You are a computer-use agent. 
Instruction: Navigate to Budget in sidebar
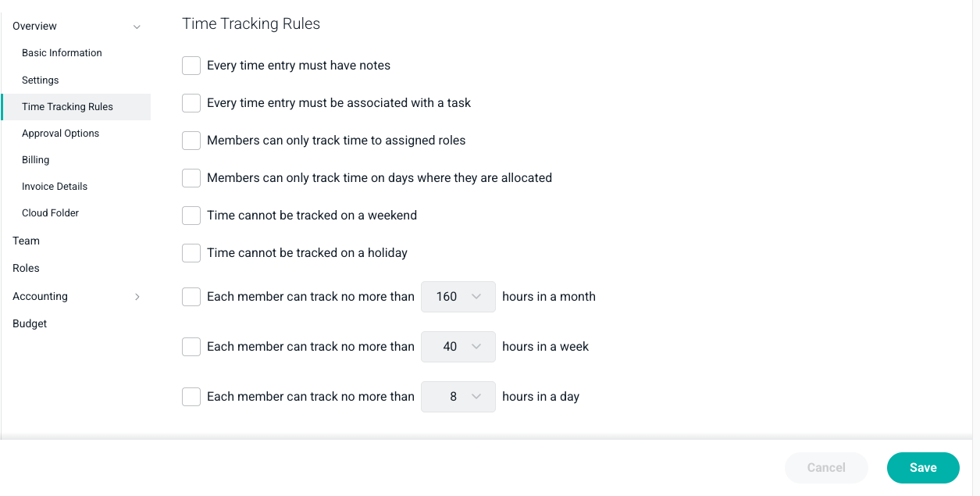point(30,324)
